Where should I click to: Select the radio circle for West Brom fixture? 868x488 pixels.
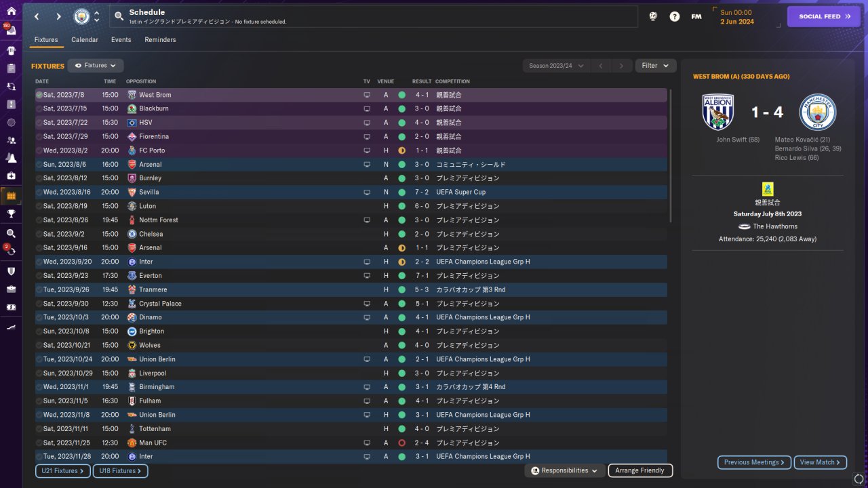coord(39,95)
